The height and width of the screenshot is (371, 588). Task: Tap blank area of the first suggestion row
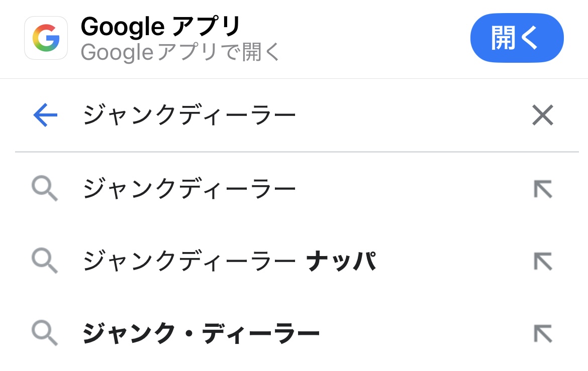pos(413,188)
